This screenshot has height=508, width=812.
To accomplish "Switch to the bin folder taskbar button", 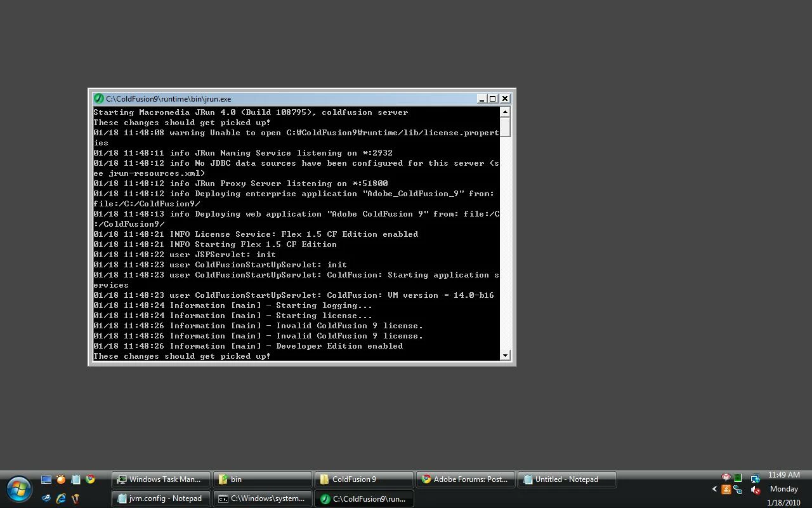I will point(263,479).
